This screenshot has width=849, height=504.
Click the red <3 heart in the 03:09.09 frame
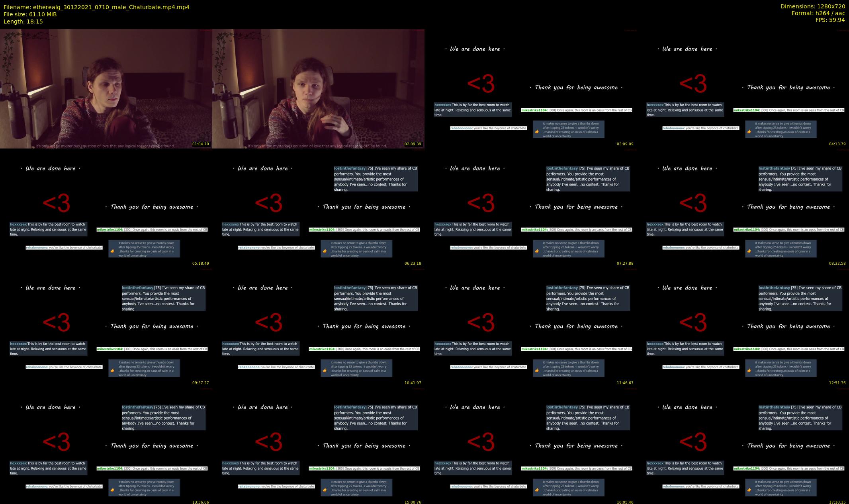tap(481, 84)
